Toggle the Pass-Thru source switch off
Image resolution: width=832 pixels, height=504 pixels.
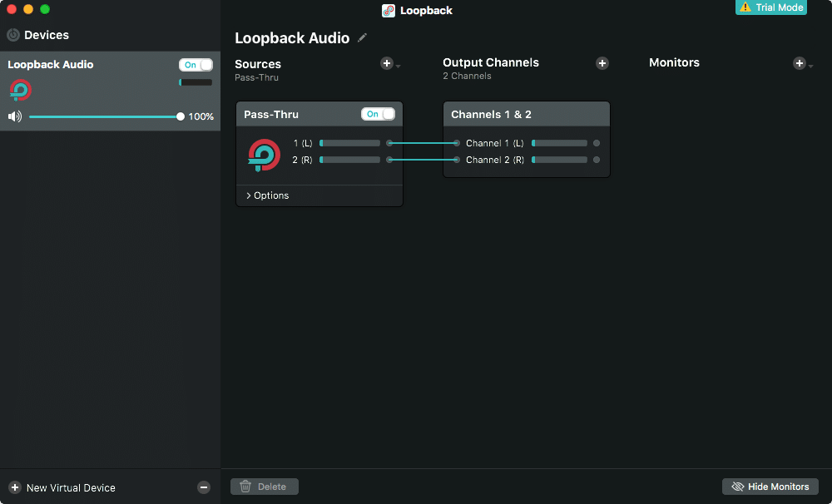[x=378, y=114]
